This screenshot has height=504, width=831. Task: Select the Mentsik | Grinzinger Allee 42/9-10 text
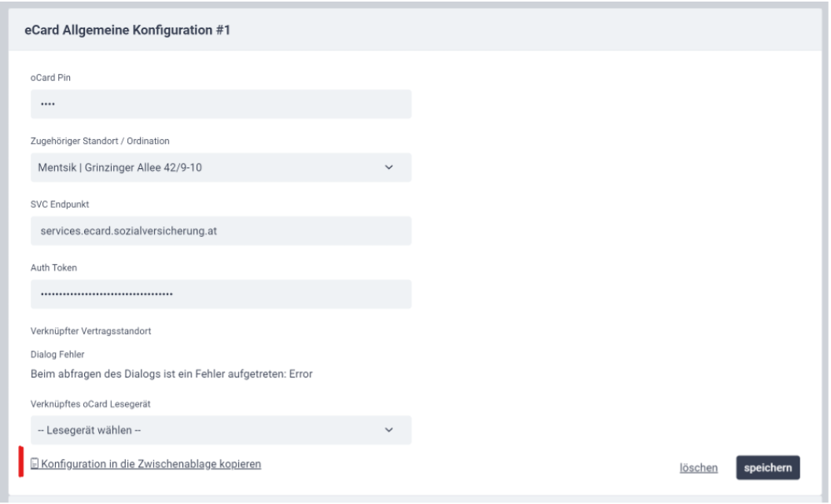[120, 167]
